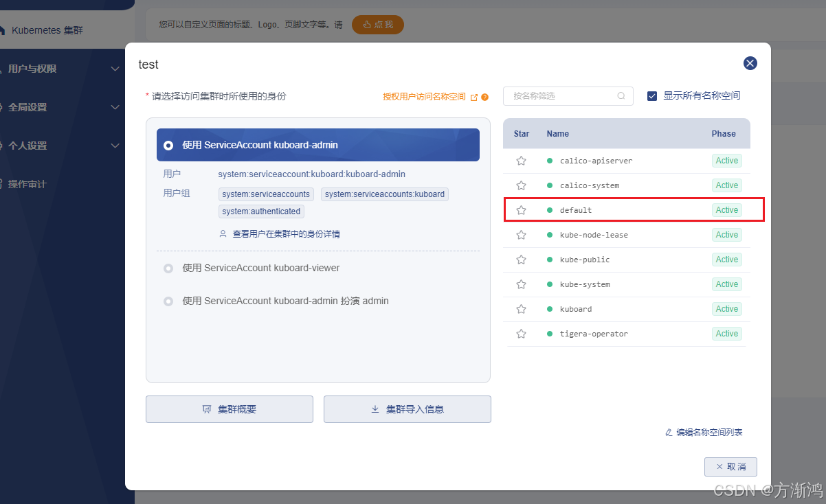Star the calico-apiserver namespace
This screenshot has width=826, height=504.
[521, 161]
